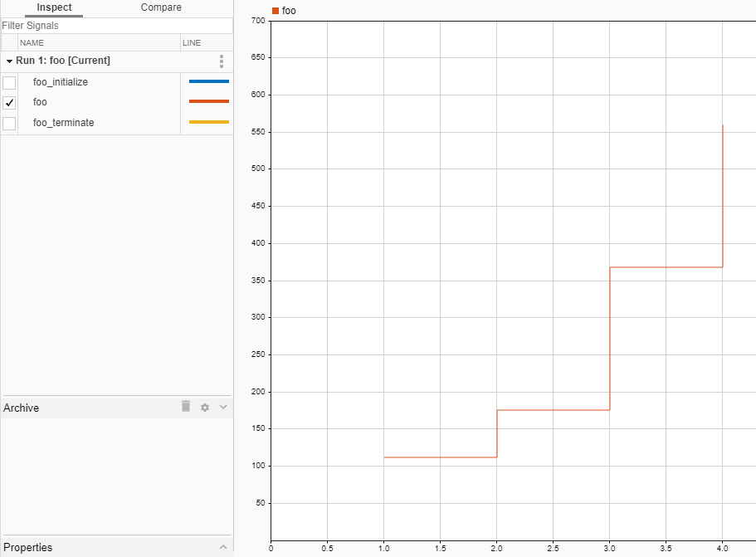Viewport: 756px width, 557px height.
Task: Switch to the Inspect tab
Action: click(x=54, y=7)
